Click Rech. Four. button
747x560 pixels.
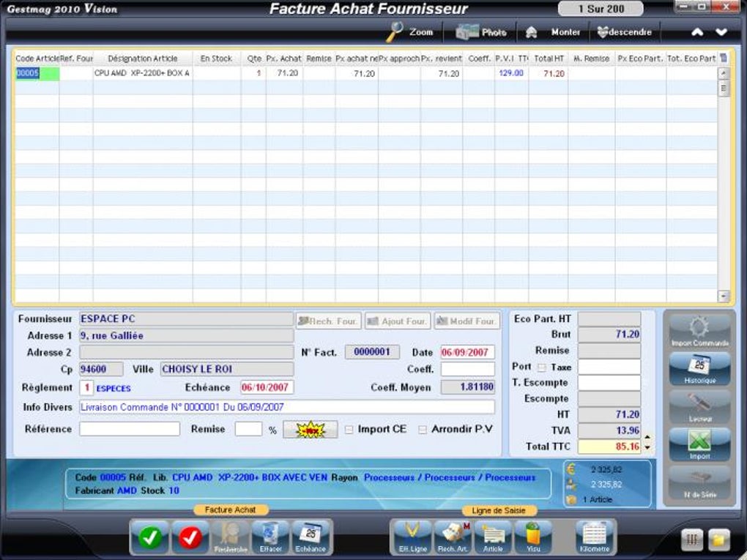(328, 321)
